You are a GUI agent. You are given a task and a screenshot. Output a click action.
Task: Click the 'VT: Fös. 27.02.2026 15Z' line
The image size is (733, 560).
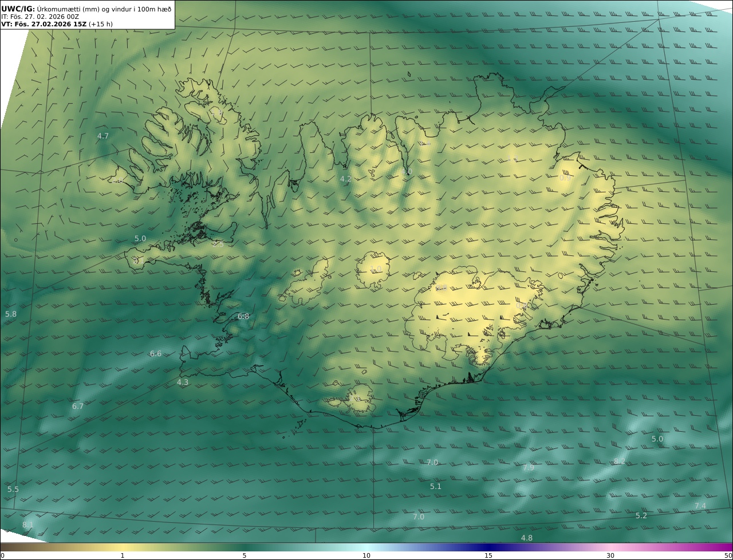point(44,24)
